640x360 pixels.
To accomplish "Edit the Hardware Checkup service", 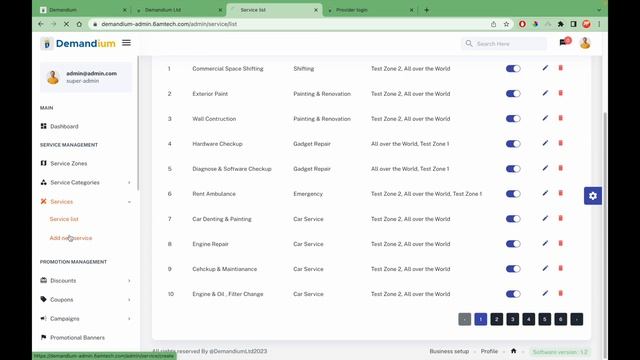I will [545, 143].
